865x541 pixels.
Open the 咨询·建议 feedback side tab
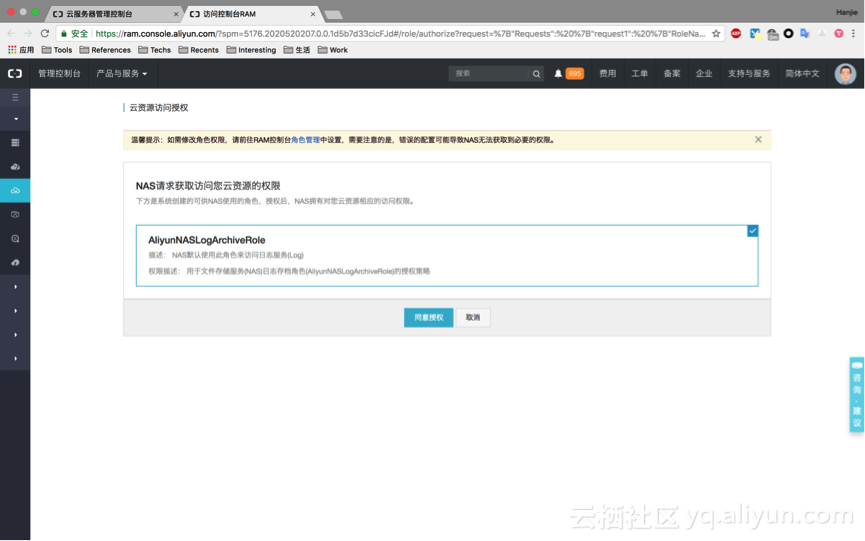(857, 394)
